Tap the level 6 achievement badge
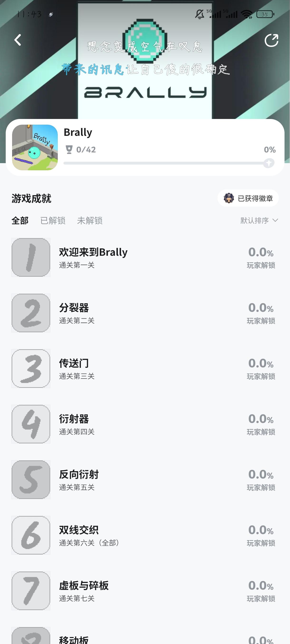Image resolution: width=290 pixels, height=644 pixels. (31, 535)
